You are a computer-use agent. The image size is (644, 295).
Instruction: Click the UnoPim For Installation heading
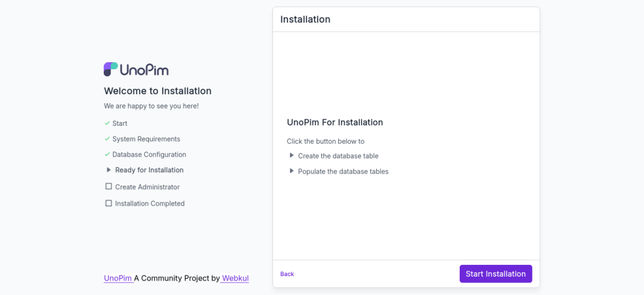[335, 123]
